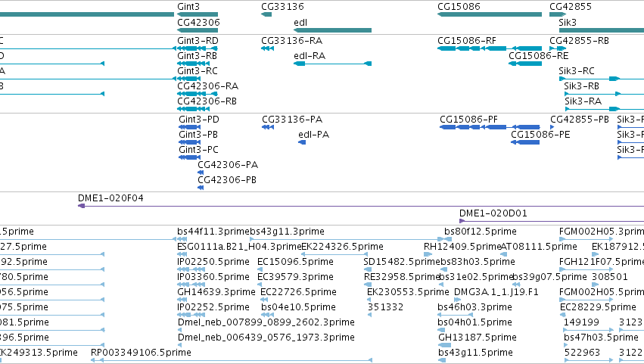
Task: Click the Gint3-RC transcript
Action: point(189,79)
